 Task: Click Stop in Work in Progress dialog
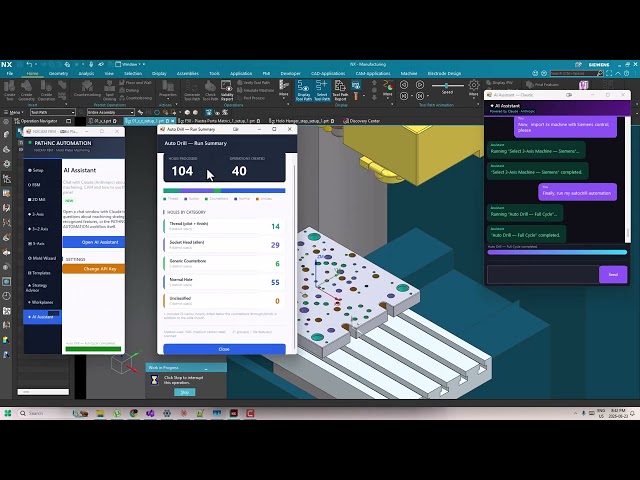point(184,392)
